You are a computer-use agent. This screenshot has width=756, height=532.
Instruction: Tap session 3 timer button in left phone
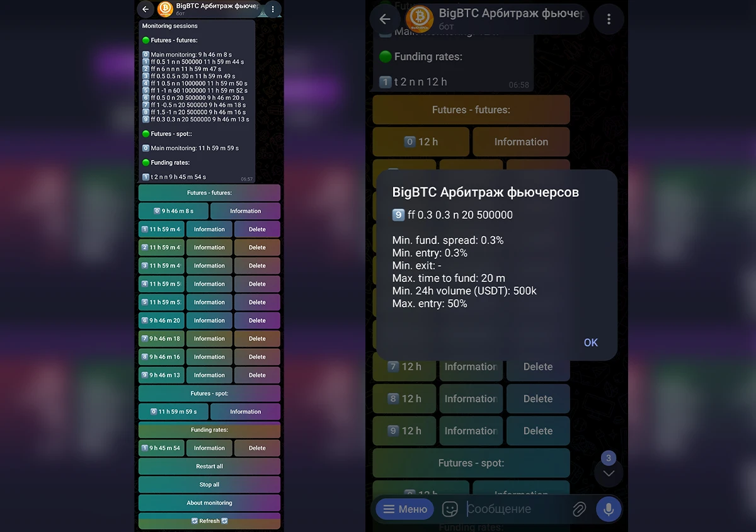[161, 266]
